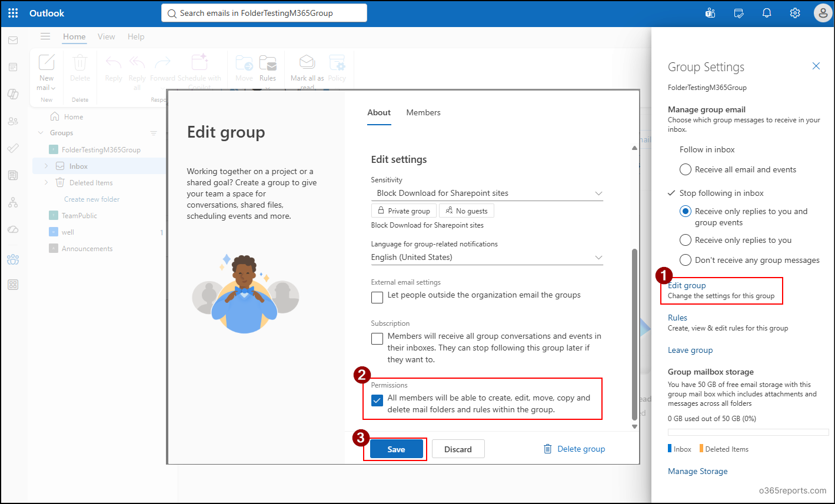Go to Mail in left rail
Viewport: 835px width, 504px height.
pos(13,41)
